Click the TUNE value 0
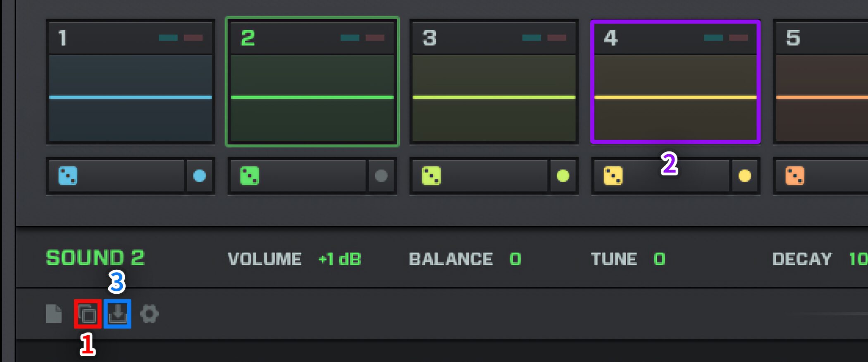The image size is (868, 362). [x=659, y=259]
